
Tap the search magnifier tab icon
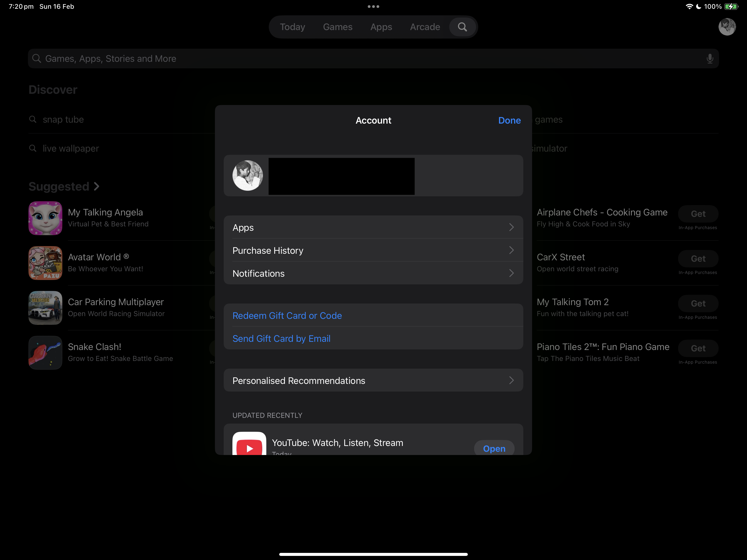pos(462,27)
